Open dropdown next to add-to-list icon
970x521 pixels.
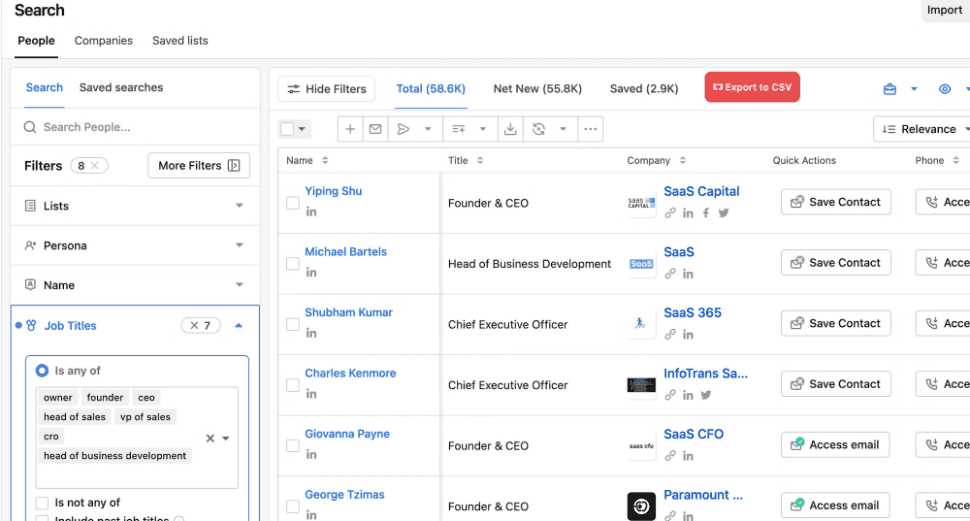[x=483, y=129]
